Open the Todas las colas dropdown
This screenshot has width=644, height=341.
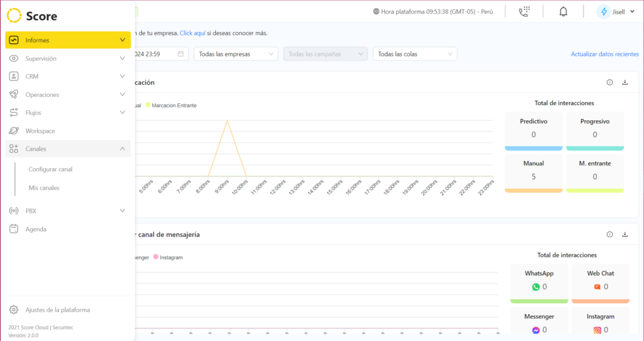click(414, 54)
